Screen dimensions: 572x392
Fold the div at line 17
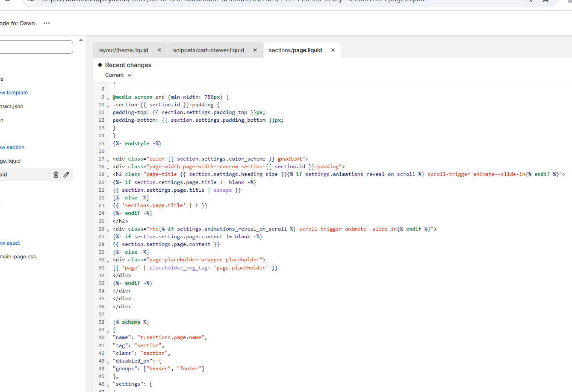pos(108,160)
